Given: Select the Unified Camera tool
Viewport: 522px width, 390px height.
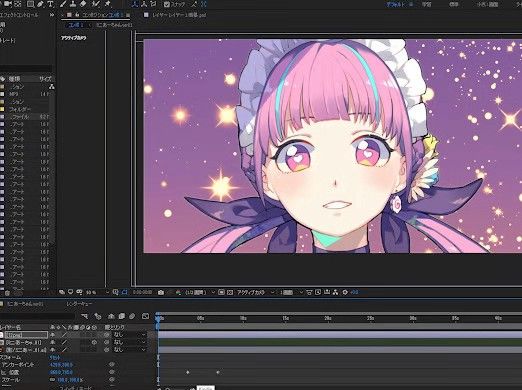Looking at the screenshot, I should [7, 4].
